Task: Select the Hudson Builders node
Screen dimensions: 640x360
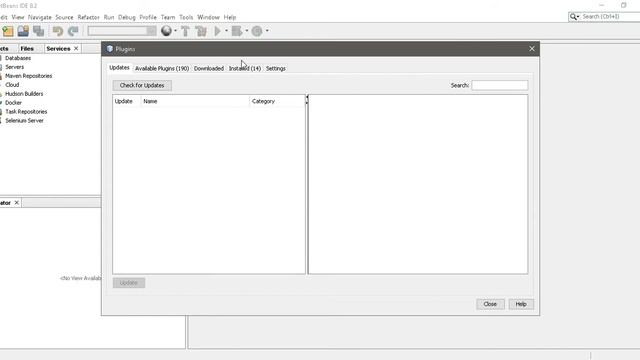Action: pyautogui.click(x=24, y=94)
